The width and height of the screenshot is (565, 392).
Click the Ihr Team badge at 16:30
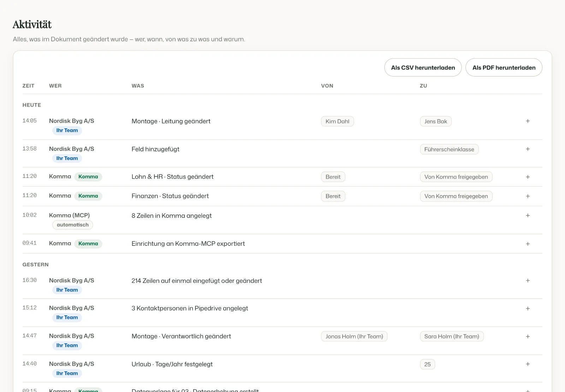pyautogui.click(x=67, y=290)
